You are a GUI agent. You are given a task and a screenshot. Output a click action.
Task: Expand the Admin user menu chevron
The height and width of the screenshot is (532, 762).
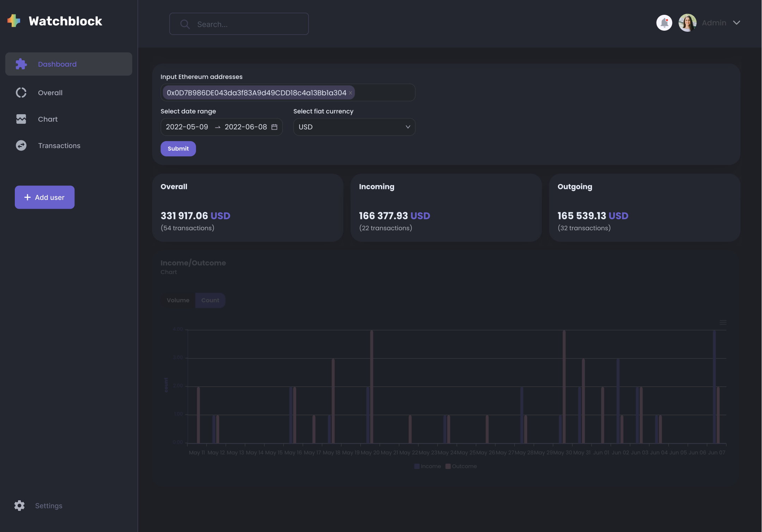click(736, 23)
